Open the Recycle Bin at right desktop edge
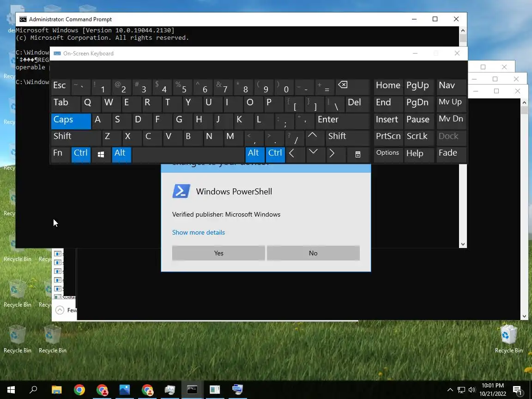Screen dimensions: 532x399 coord(508,339)
